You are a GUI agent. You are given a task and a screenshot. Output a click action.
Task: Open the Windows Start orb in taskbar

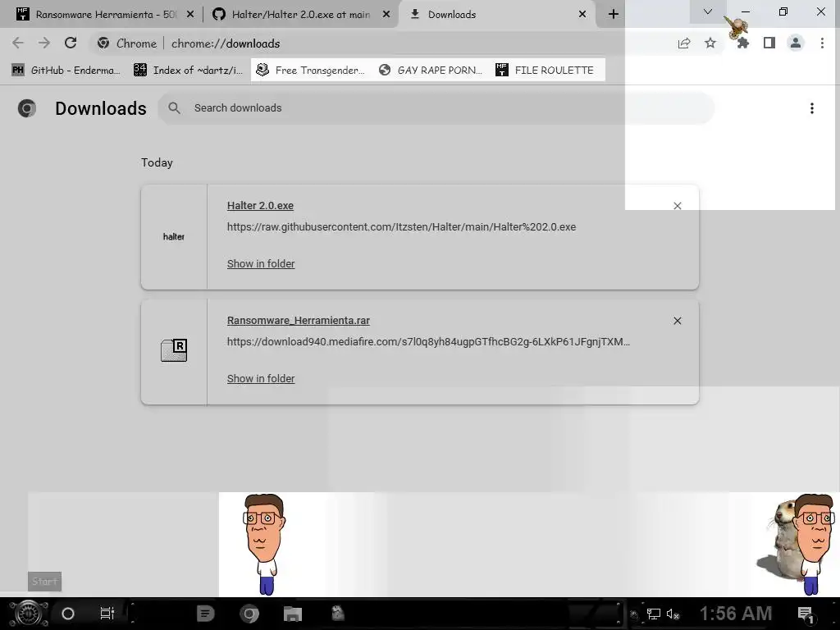click(x=29, y=614)
